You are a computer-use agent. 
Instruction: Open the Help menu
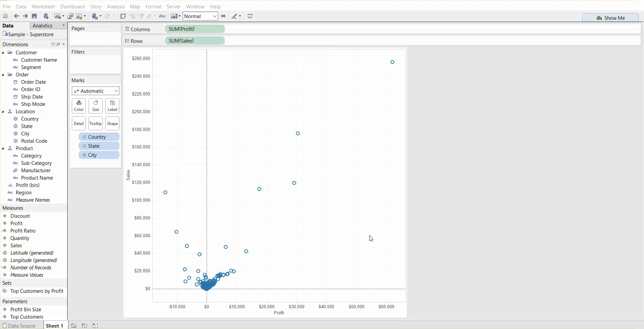tap(215, 6)
